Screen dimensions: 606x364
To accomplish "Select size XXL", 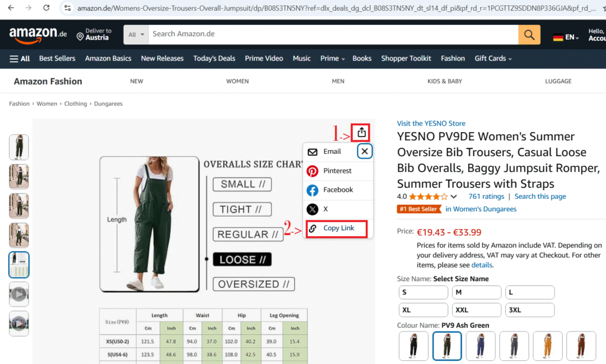I will tap(476, 310).
